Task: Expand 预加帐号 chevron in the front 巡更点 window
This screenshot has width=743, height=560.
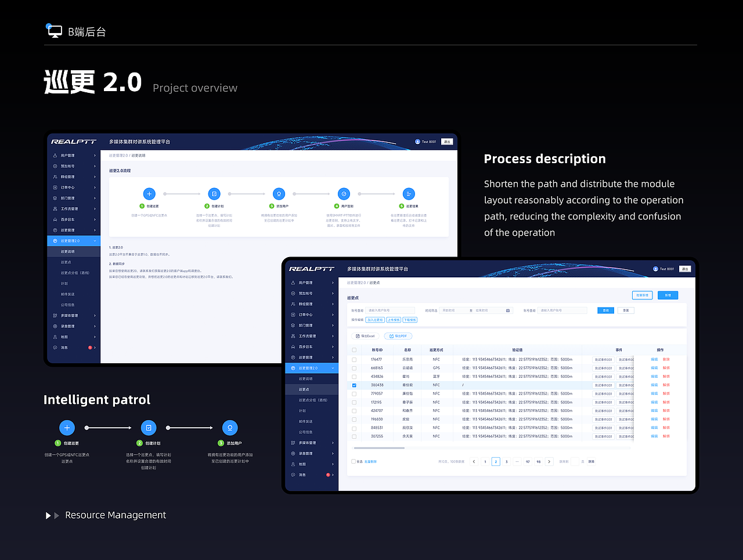Action: 333,294
